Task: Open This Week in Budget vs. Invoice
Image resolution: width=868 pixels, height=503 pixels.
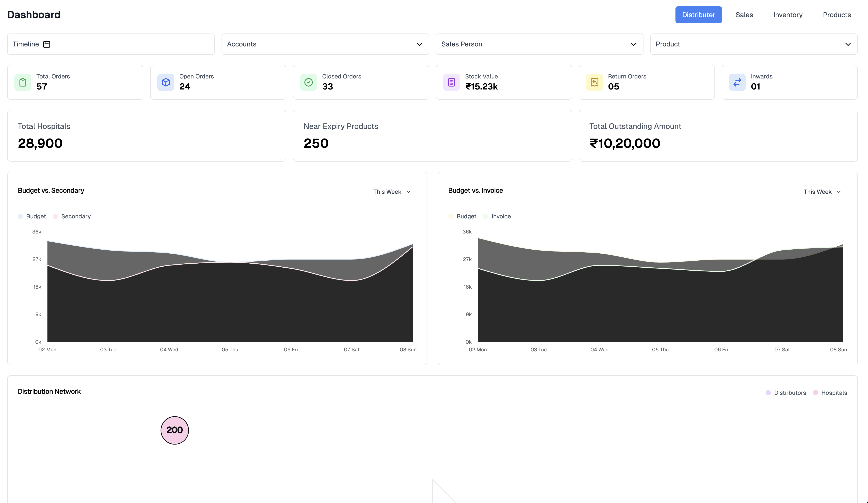Action: [822, 192]
